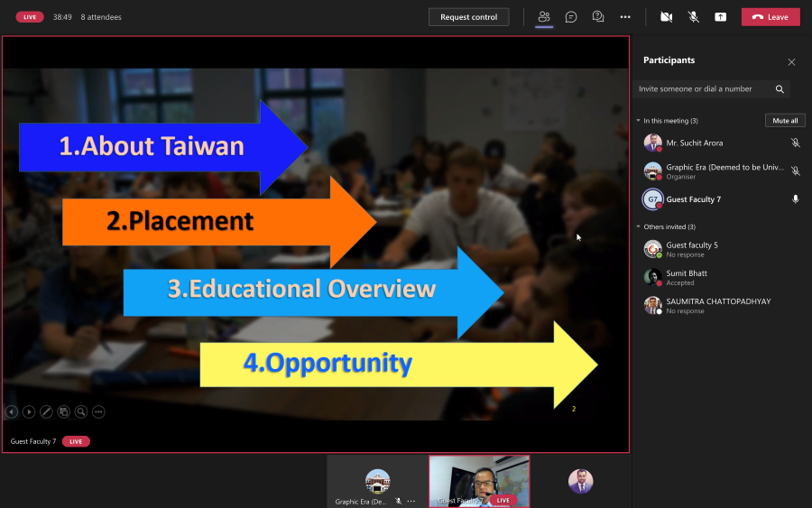812x508 pixels.
Task: Click Graphic Era avatar in participant list
Action: click(x=652, y=171)
